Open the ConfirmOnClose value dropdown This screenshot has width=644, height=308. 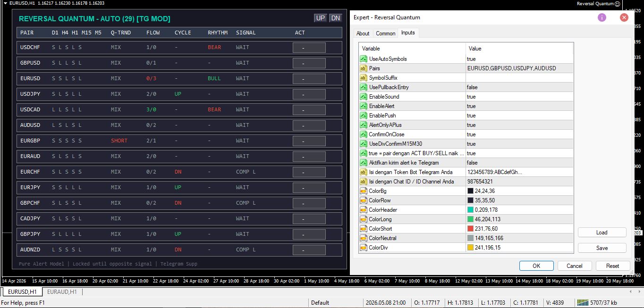click(519, 134)
